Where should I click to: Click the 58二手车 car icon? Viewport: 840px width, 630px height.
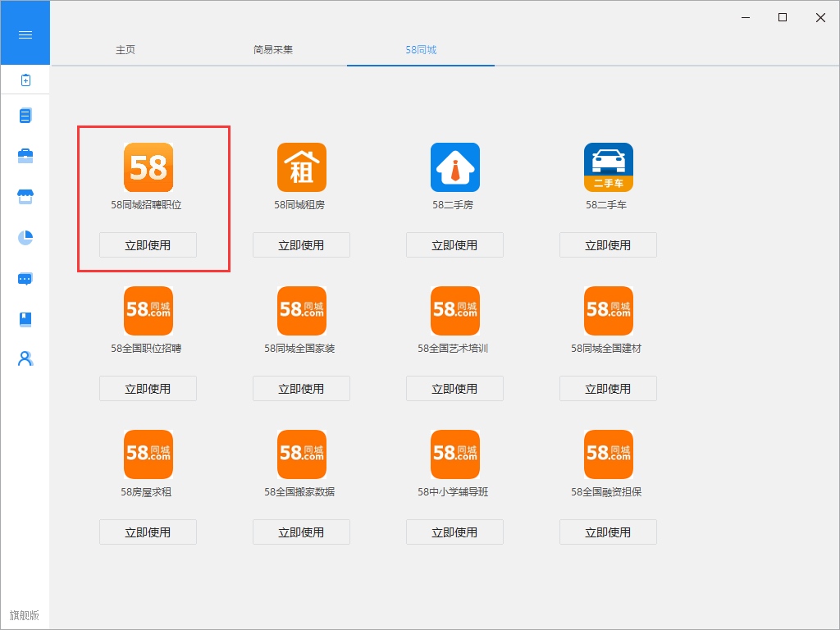point(608,167)
